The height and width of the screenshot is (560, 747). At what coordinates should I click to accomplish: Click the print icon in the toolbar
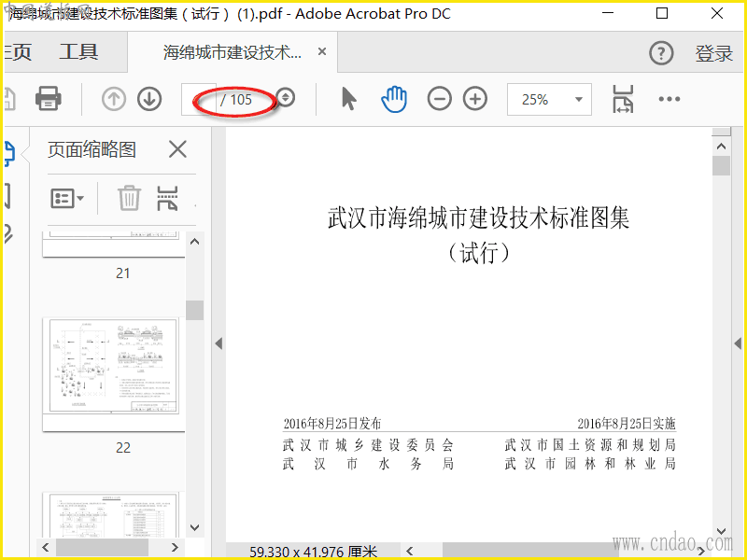pyautogui.click(x=49, y=99)
